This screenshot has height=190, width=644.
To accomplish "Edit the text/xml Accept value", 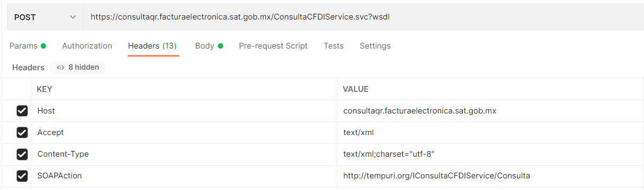I will point(490,132).
